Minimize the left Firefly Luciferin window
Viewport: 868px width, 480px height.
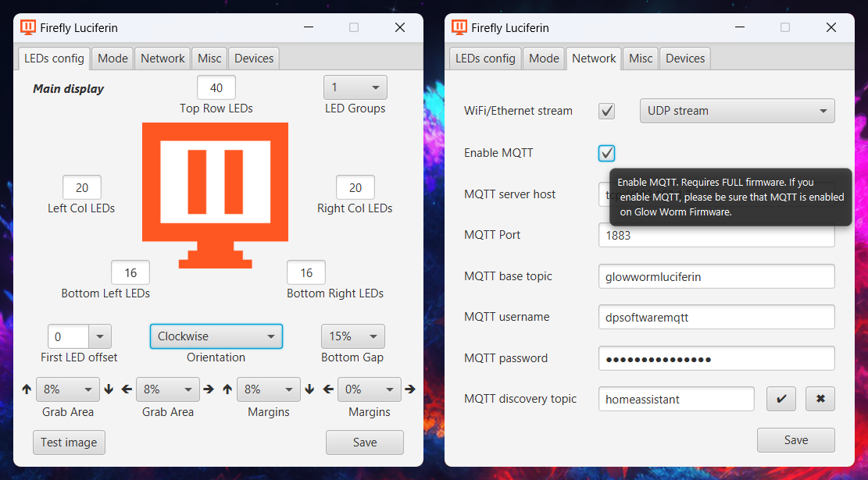pos(309,27)
